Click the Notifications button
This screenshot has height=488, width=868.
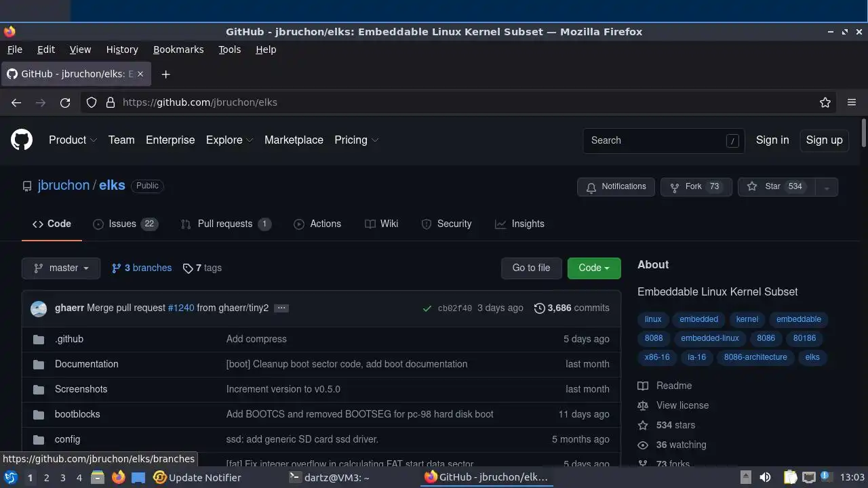point(616,187)
